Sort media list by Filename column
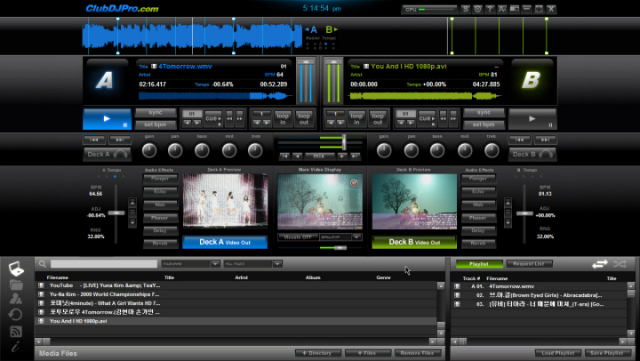This screenshot has width=640, height=361. coord(58,278)
